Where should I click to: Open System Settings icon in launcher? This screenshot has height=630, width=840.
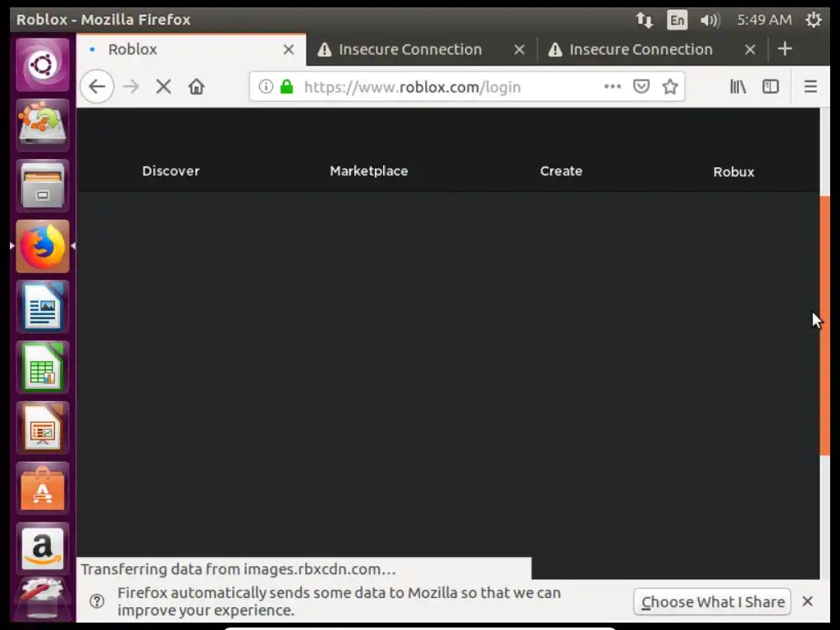click(43, 600)
